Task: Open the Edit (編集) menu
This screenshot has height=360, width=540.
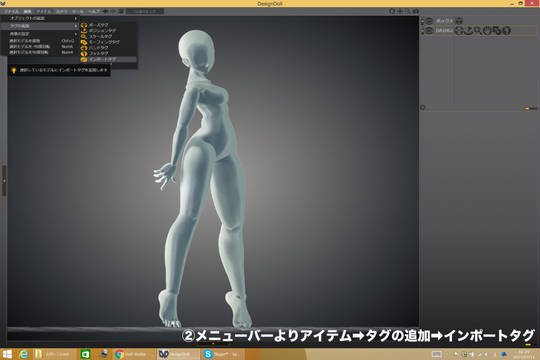Action: pyautogui.click(x=28, y=11)
